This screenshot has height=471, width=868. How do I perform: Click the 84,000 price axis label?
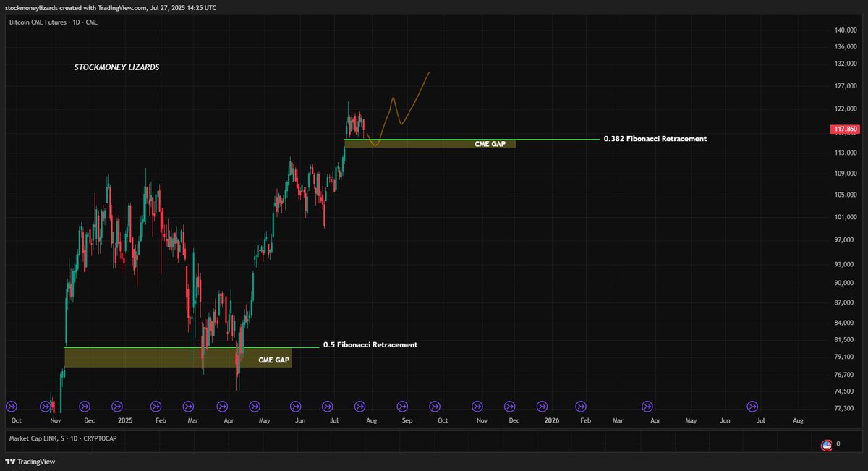(x=843, y=323)
